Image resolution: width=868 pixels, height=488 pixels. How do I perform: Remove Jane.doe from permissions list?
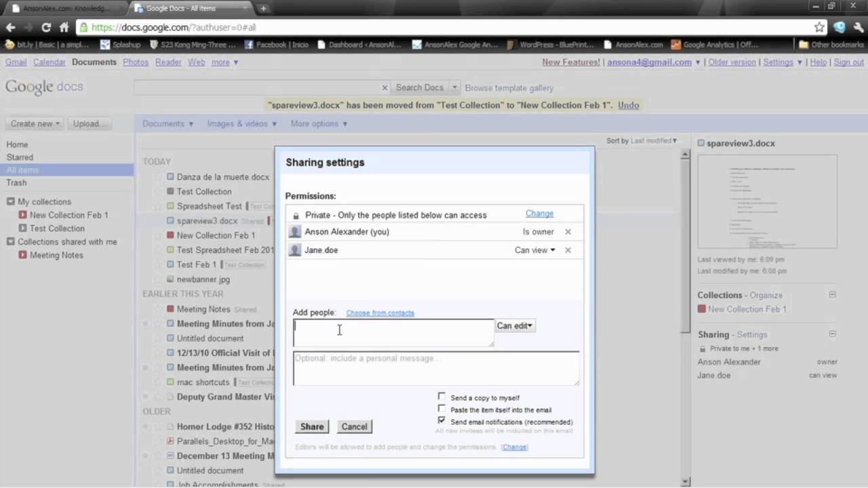pyautogui.click(x=568, y=250)
